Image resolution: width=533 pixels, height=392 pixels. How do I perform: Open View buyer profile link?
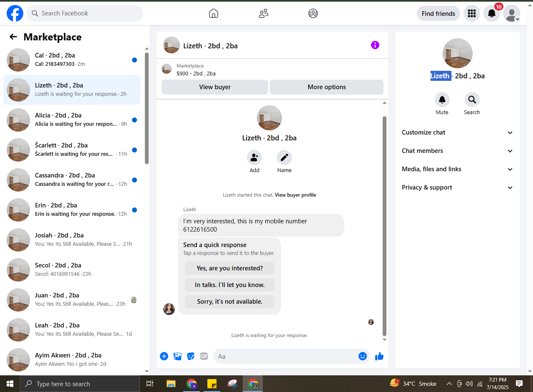click(295, 195)
